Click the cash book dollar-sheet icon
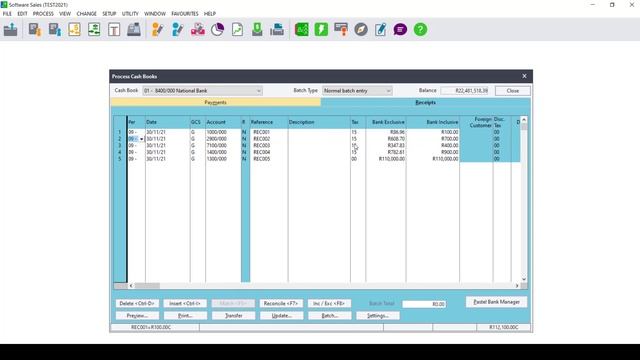Screen dimensions: 640x360 coord(74,29)
